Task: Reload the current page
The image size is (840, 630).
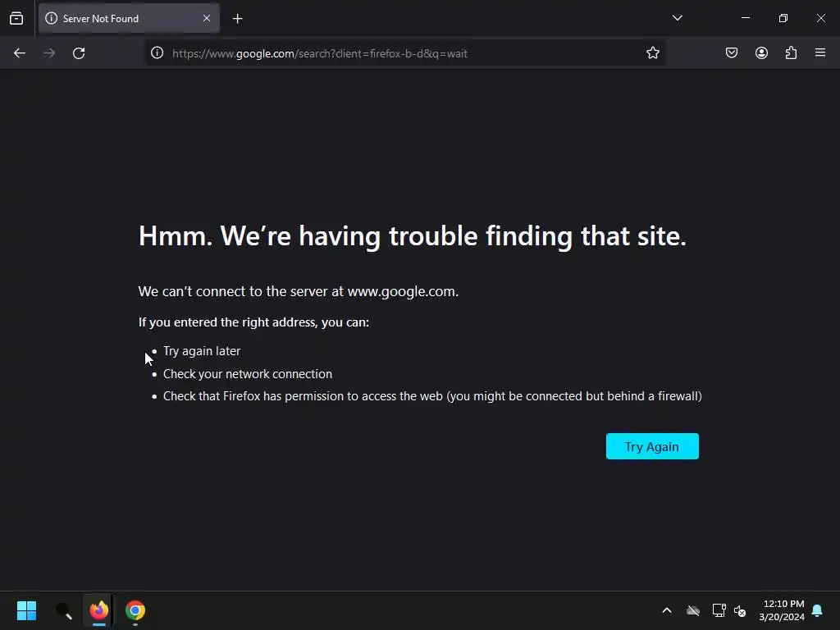Action: click(x=79, y=53)
